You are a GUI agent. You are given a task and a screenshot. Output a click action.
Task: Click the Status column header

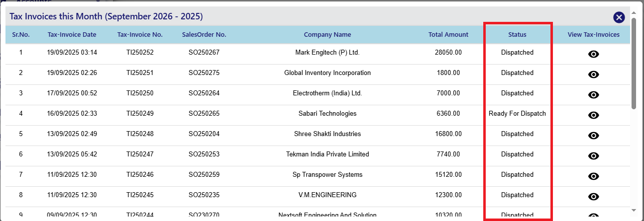click(x=517, y=35)
